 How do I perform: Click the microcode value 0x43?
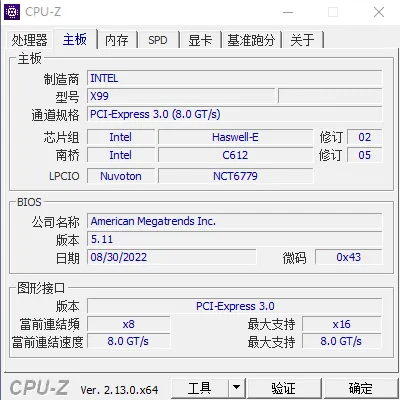[x=349, y=257]
